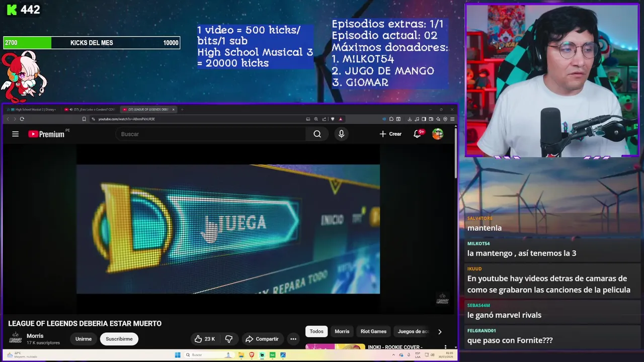Open the Windows Start menu
The image size is (644, 362).
178,355
